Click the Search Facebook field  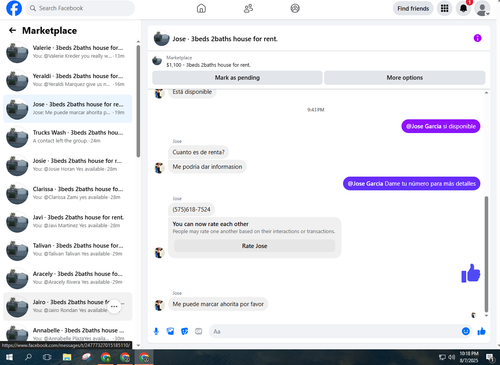[x=80, y=8]
